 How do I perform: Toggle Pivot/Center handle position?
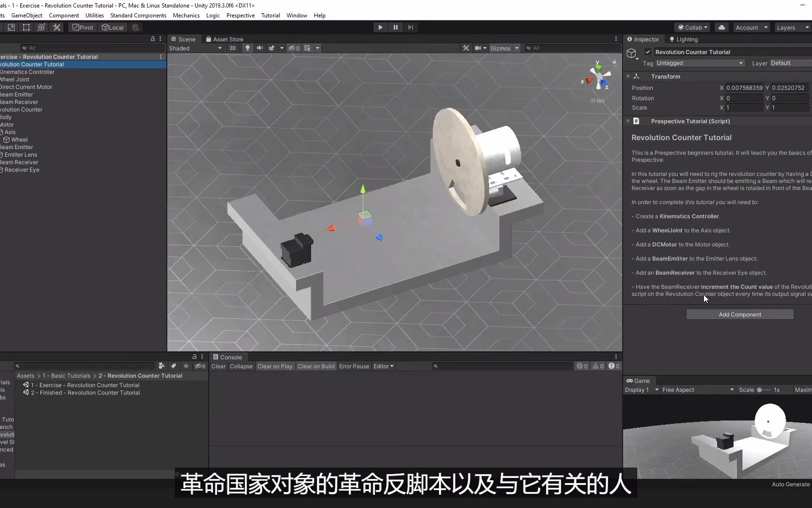click(x=82, y=27)
